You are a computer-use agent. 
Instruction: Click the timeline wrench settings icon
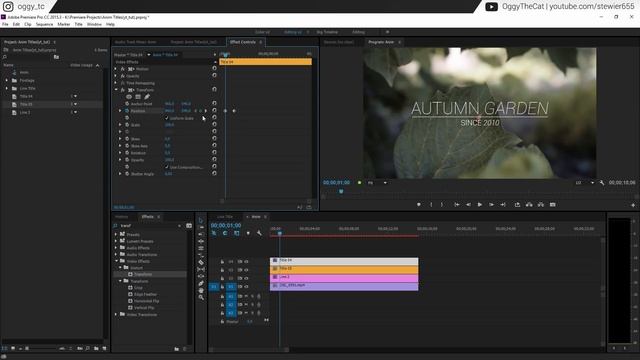click(x=259, y=233)
